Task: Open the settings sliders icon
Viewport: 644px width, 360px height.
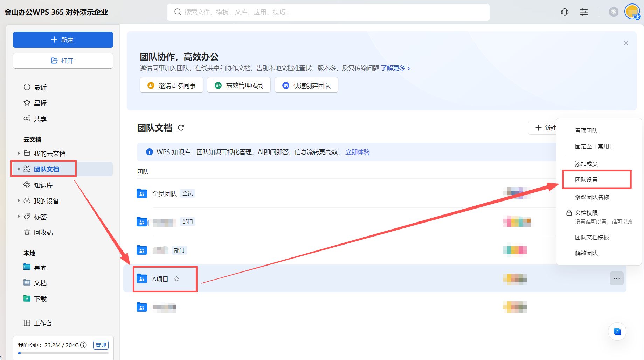Action: [x=584, y=12]
